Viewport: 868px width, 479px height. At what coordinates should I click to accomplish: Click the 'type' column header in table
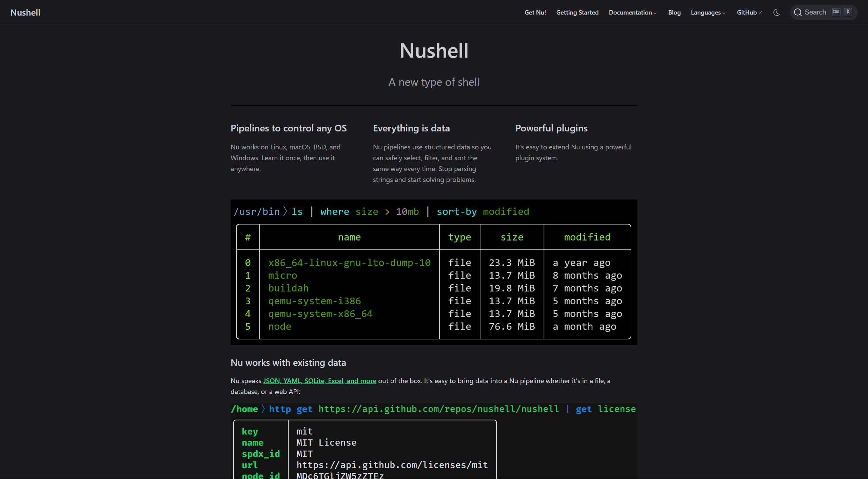click(x=459, y=237)
